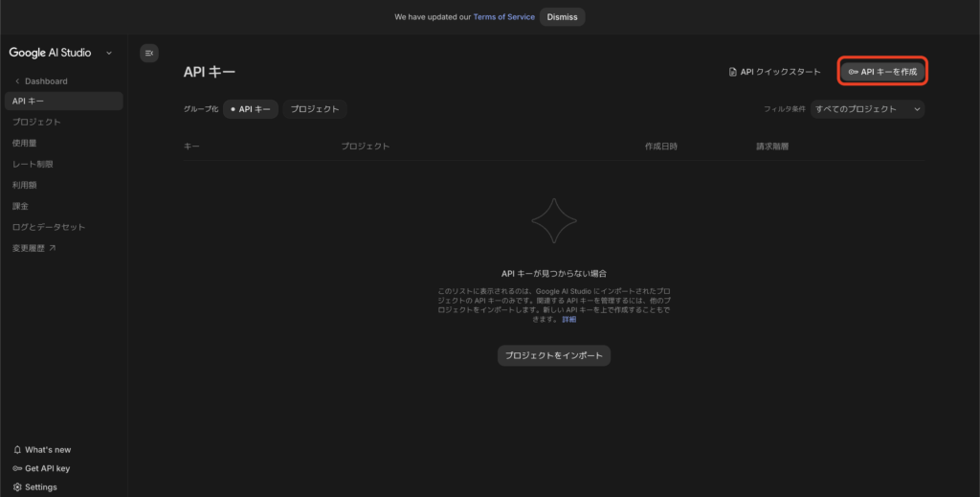Dismiss the Terms of Service banner

pyautogui.click(x=563, y=17)
